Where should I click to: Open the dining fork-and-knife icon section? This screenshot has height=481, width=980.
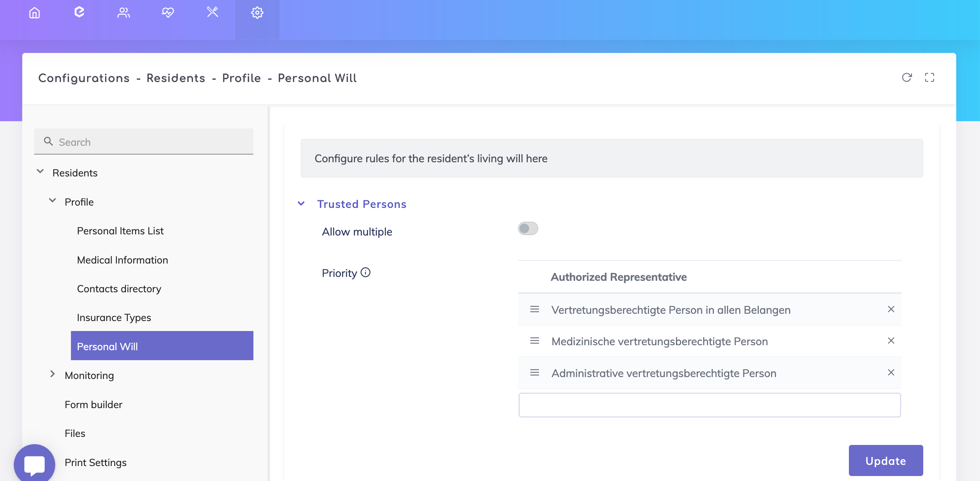(212, 12)
